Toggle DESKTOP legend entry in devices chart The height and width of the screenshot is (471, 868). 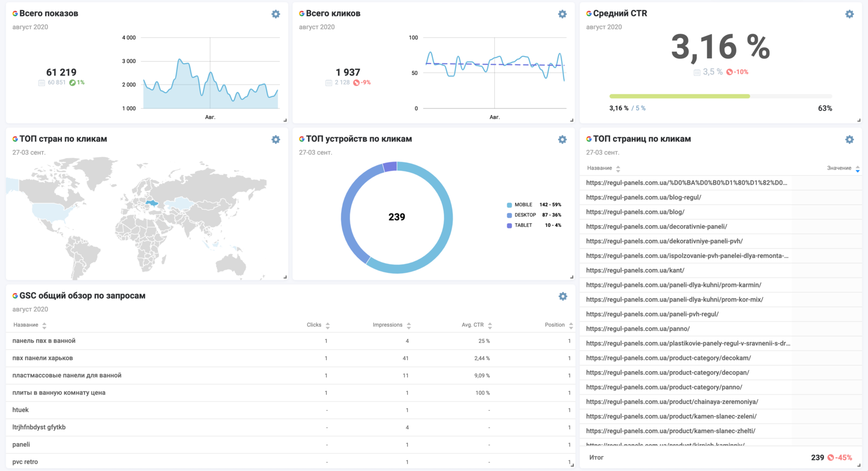click(524, 215)
